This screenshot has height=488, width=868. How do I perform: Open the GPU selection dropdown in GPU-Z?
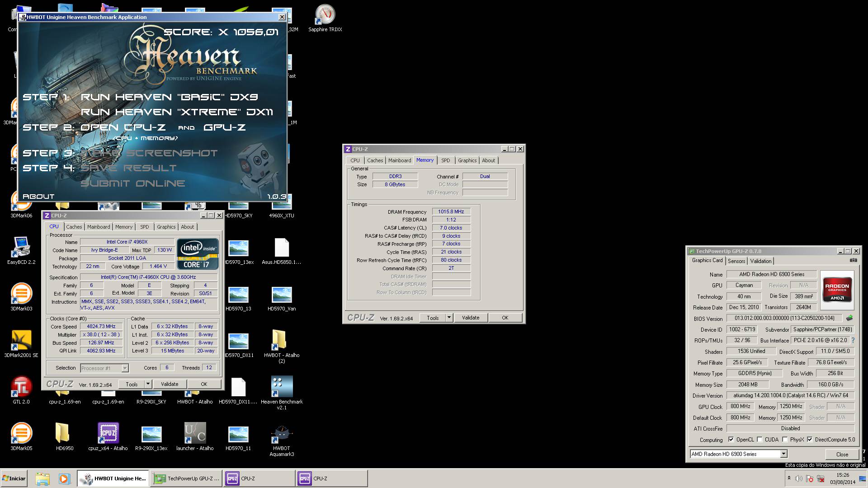coord(783,454)
